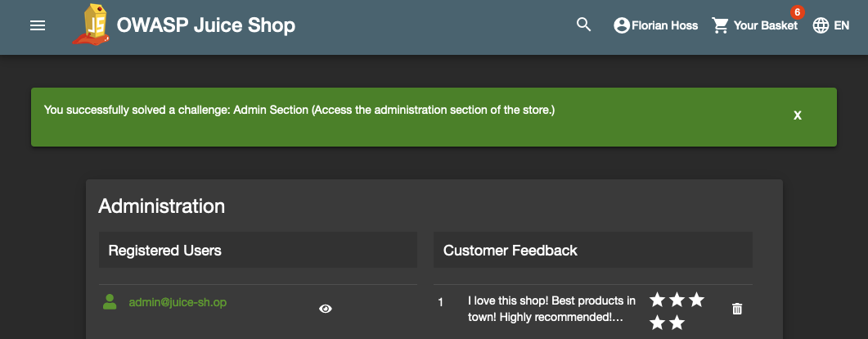Dismiss the challenge solved notification
The image size is (868, 339).
pos(798,115)
